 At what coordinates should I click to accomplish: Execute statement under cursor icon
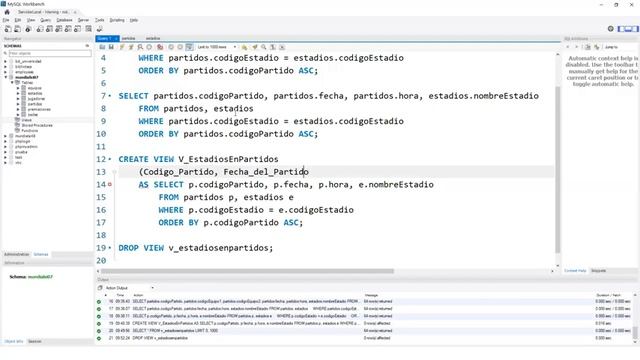point(131,47)
